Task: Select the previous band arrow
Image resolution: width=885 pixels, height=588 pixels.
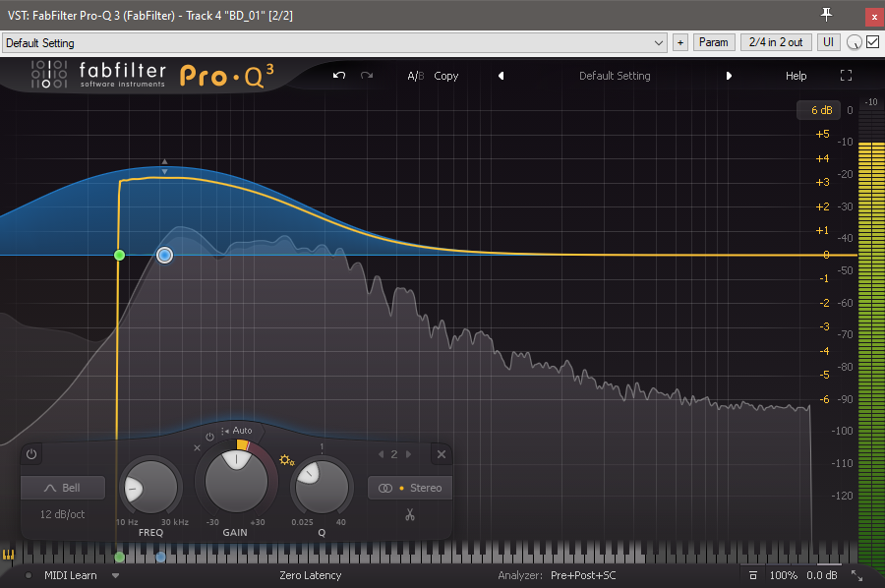Action: 381,454
